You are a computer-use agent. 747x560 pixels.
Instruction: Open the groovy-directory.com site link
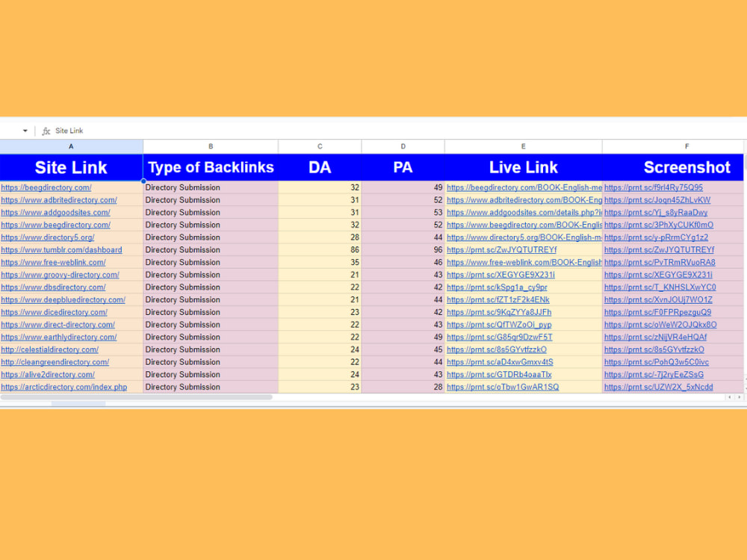coord(60,275)
